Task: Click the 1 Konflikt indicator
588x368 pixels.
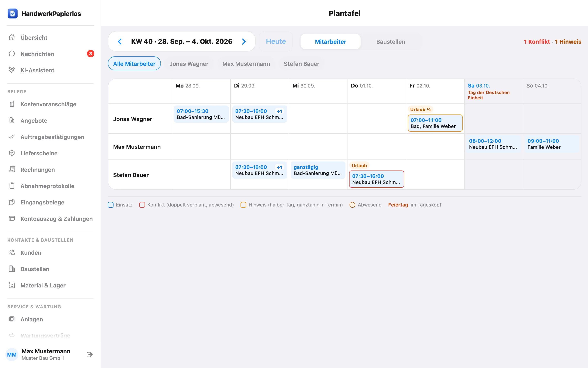Action: 537,42
